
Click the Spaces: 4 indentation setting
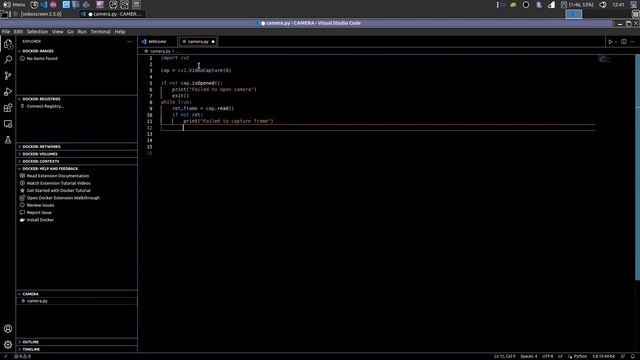(x=529, y=356)
